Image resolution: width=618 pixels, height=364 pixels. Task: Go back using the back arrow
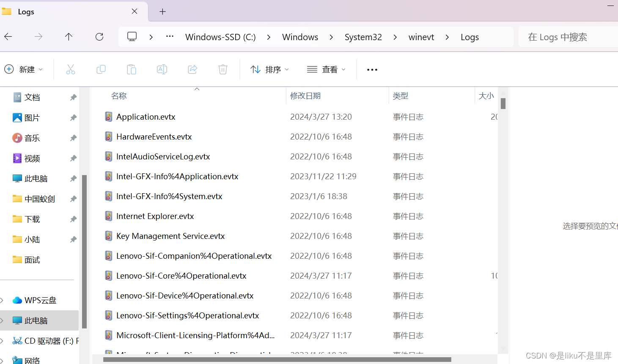pos(8,37)
